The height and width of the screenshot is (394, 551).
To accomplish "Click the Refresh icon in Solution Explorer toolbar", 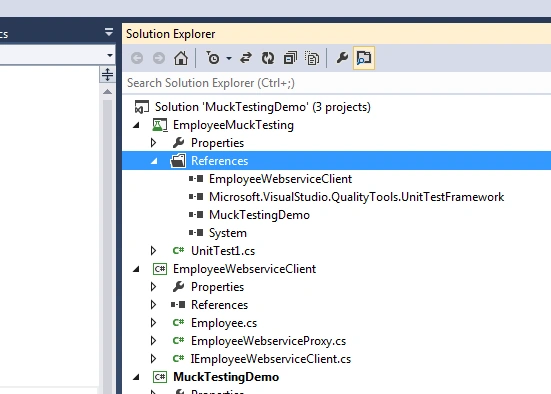I will pyautogui.click(x=268, y=58).
